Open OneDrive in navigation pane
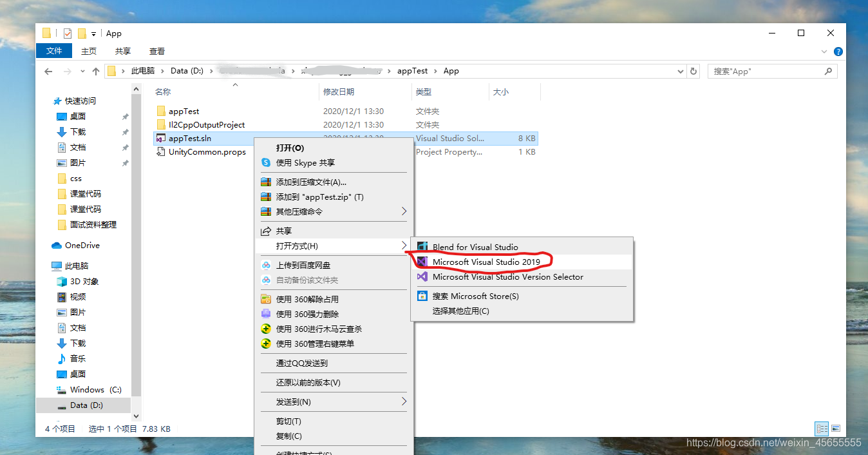 tap(82, 245)
